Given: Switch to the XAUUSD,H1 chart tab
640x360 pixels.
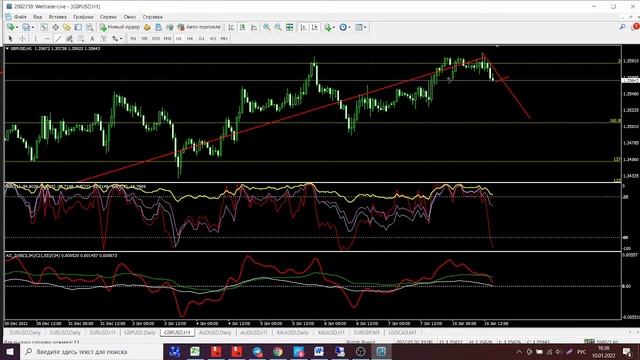Looking at the screenshot, I should (x=331, y=333).
